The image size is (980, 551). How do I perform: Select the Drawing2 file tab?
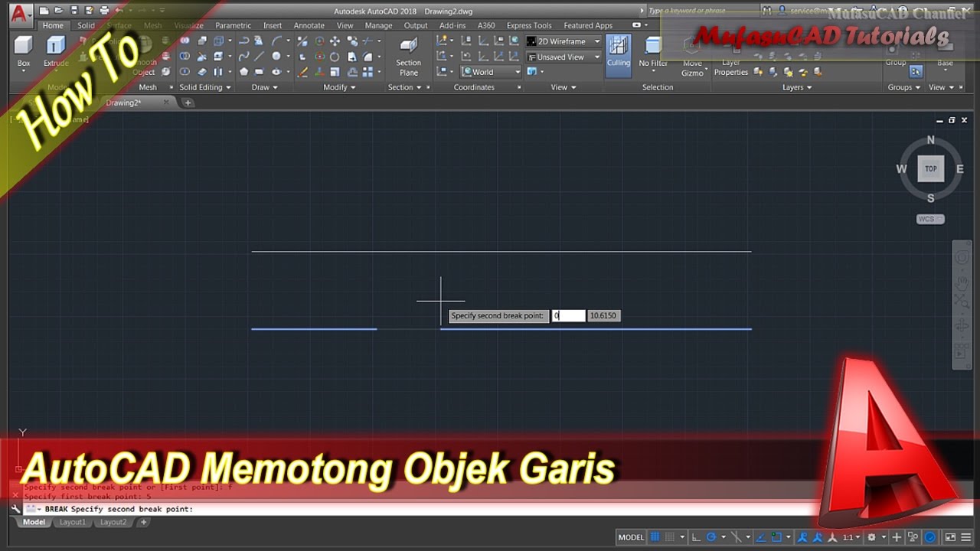tap(122, 103)
